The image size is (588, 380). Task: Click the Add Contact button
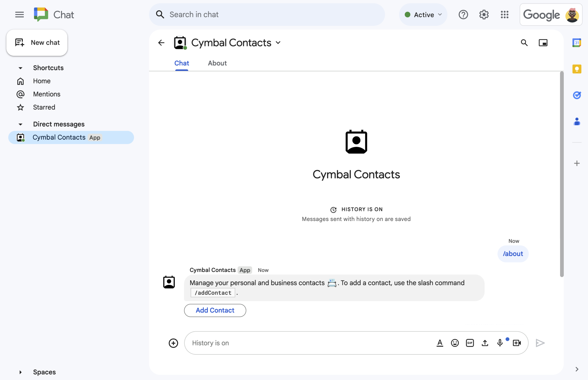click(215, 310)
